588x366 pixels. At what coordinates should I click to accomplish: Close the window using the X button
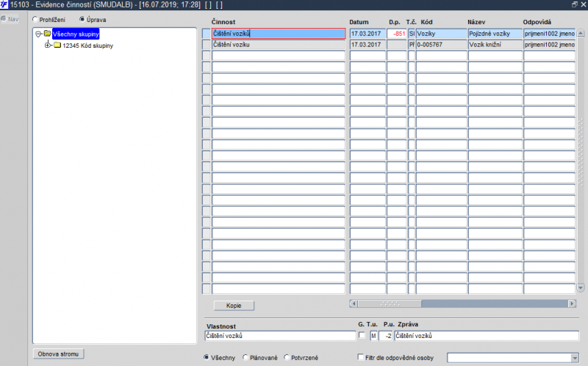pos(583,4)
